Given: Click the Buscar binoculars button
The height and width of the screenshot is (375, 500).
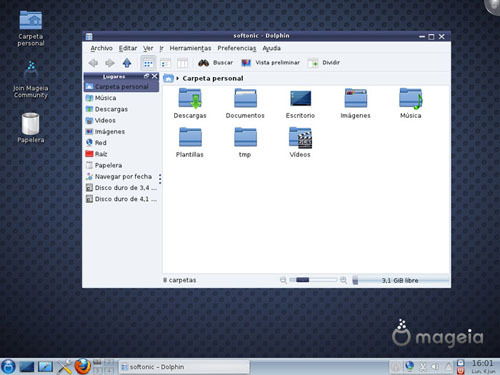Looking at the screenshot, I should click(x=215, y=63).
